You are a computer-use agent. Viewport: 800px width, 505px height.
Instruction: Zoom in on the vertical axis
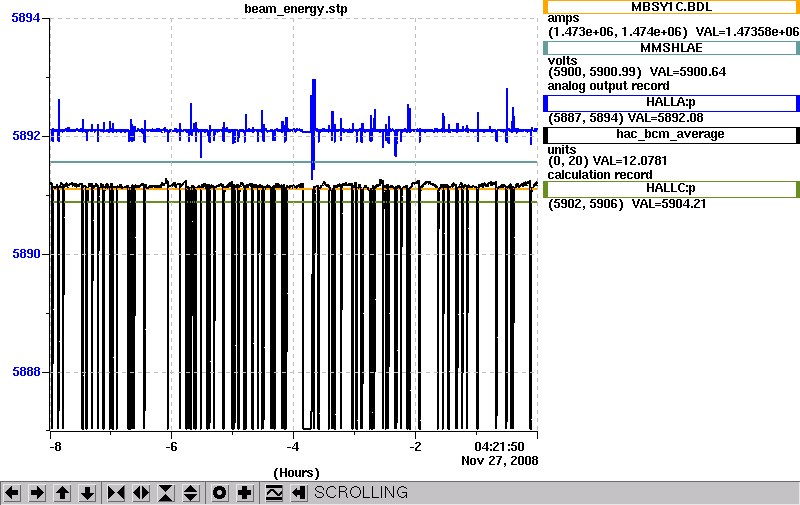click(x=166, y=493)
